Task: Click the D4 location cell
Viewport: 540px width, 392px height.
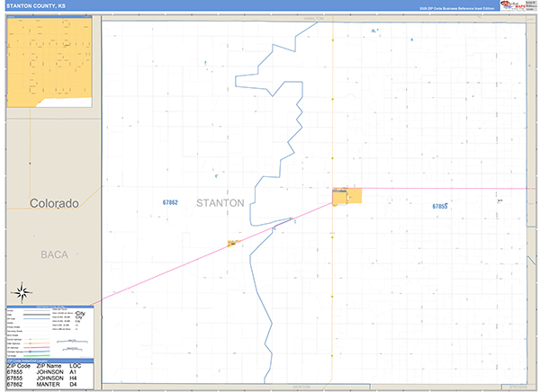Action: coord(73,385)
